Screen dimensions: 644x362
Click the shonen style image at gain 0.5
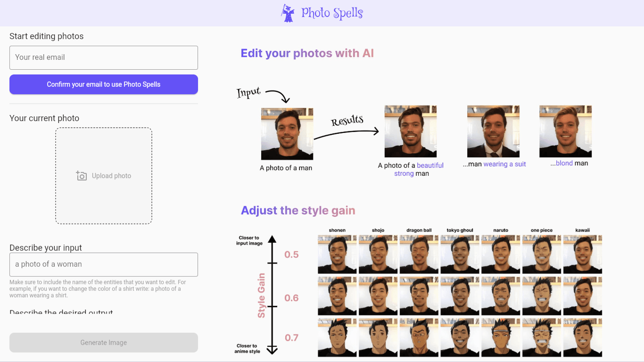pos(337,255)
